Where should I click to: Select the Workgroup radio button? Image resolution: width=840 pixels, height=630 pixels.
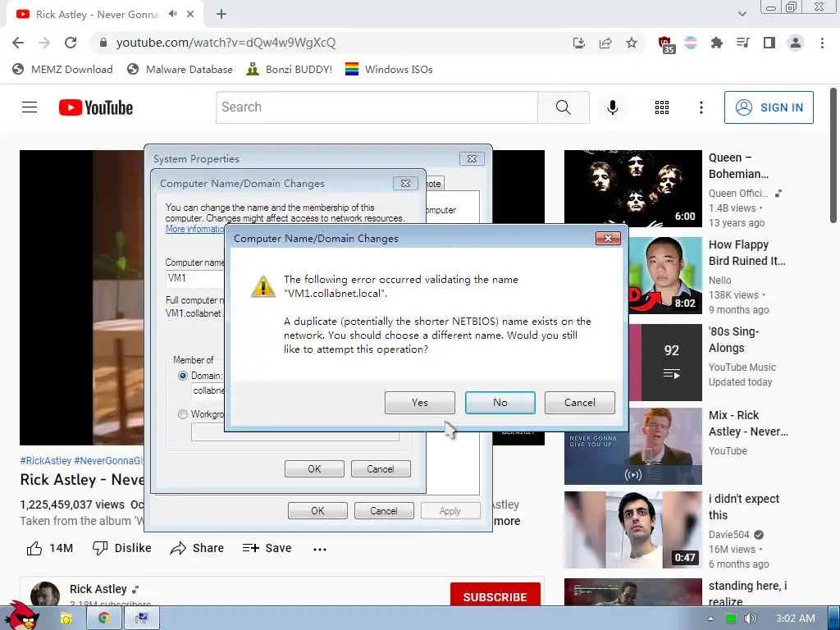point(183,414)
